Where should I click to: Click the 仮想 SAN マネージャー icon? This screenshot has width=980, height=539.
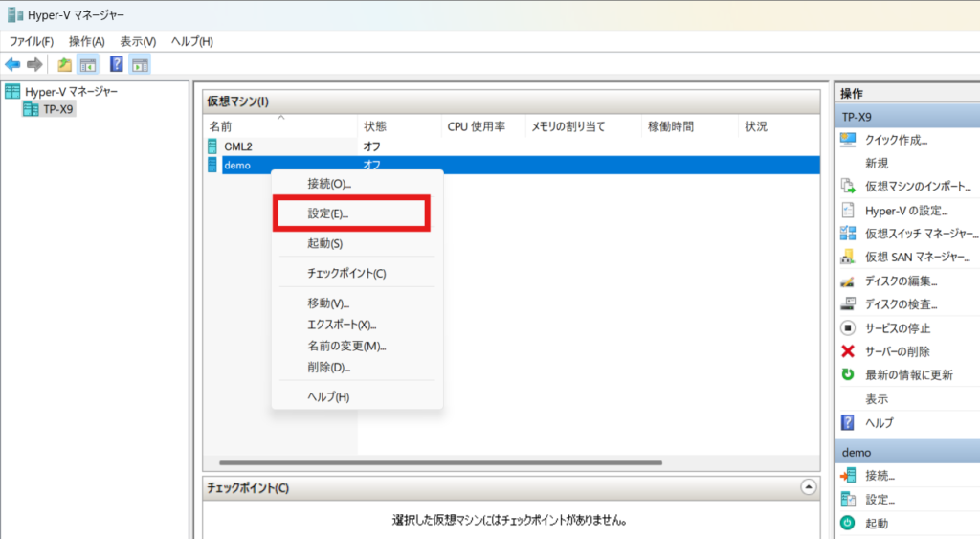click(x=848, y=257)
